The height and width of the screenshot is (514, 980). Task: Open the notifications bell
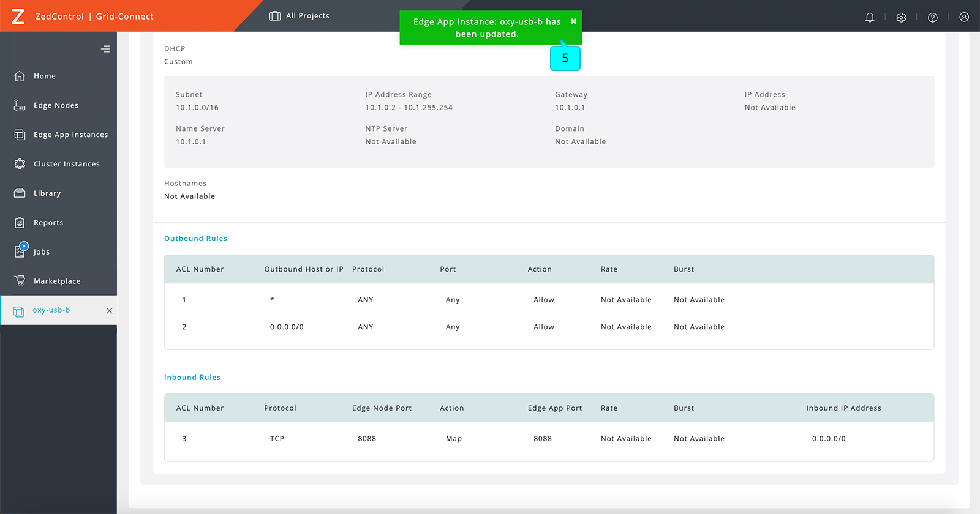869,17
